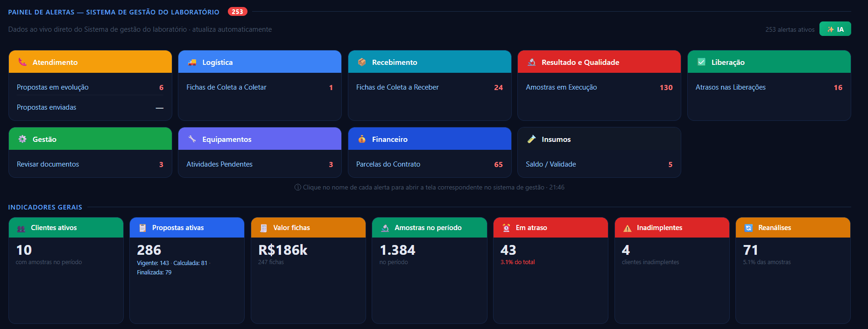Click the value 10 in Clientes ativos
868x329 pixels.
point(24,250)
